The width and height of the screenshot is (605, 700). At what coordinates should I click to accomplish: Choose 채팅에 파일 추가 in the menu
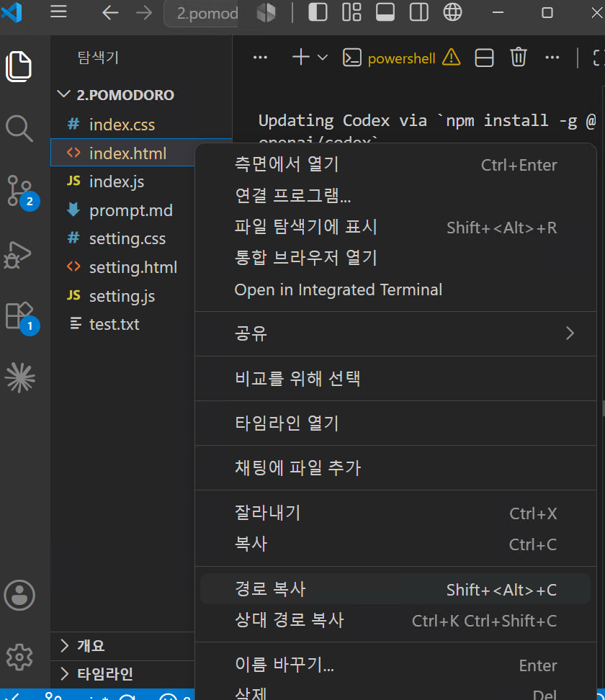coord(395,468)
